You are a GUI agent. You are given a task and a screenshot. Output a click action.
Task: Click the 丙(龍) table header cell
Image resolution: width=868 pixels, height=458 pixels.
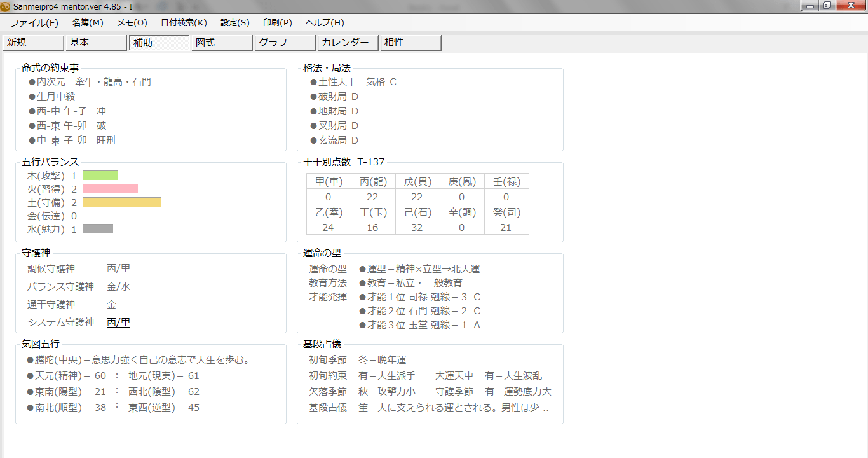pyautogui.click(x=373, y=181)
